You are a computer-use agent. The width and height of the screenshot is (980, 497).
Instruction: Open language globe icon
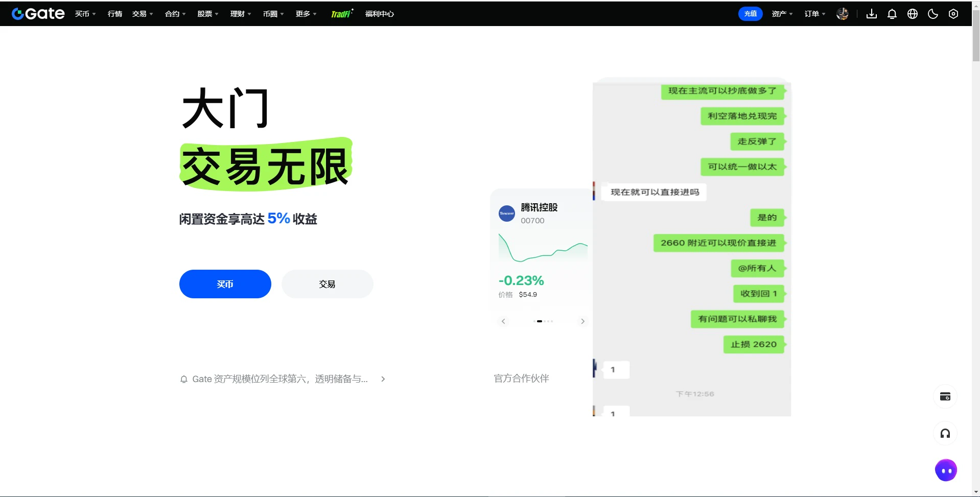(x=913, y=14)
